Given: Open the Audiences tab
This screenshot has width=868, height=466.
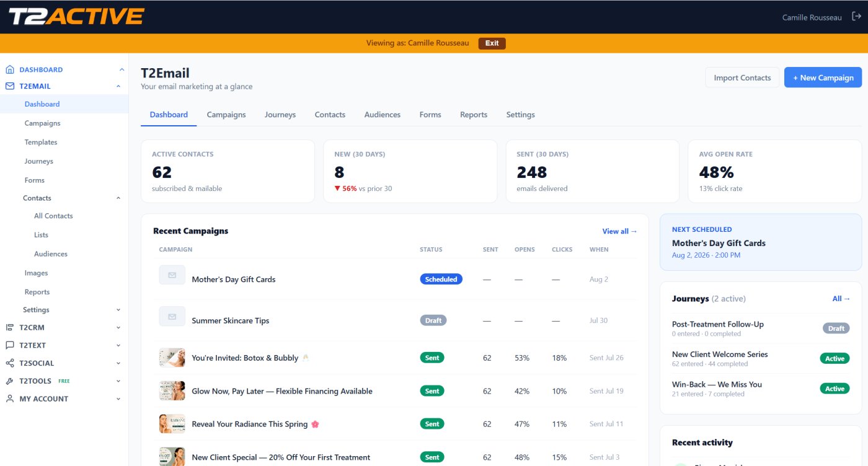Looking at the screenshot, I should coord(383,115).
